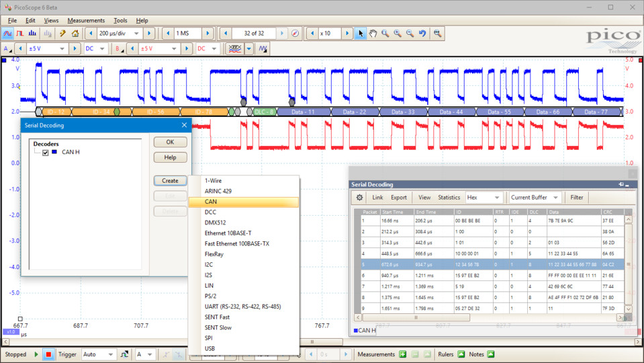Select the hand pan tool
This screenshot has height=363, width=644.
pos(373,33)
